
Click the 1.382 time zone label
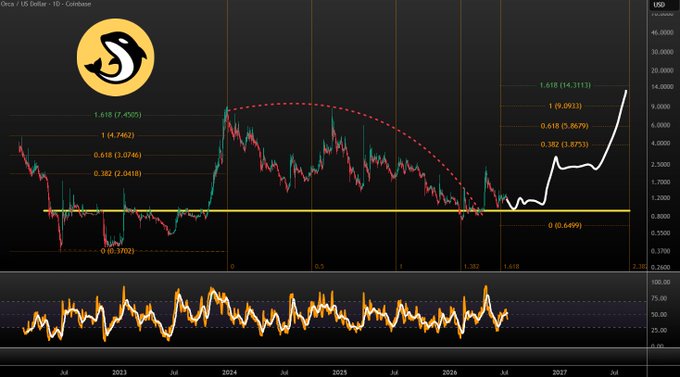(x=471, y=266)
